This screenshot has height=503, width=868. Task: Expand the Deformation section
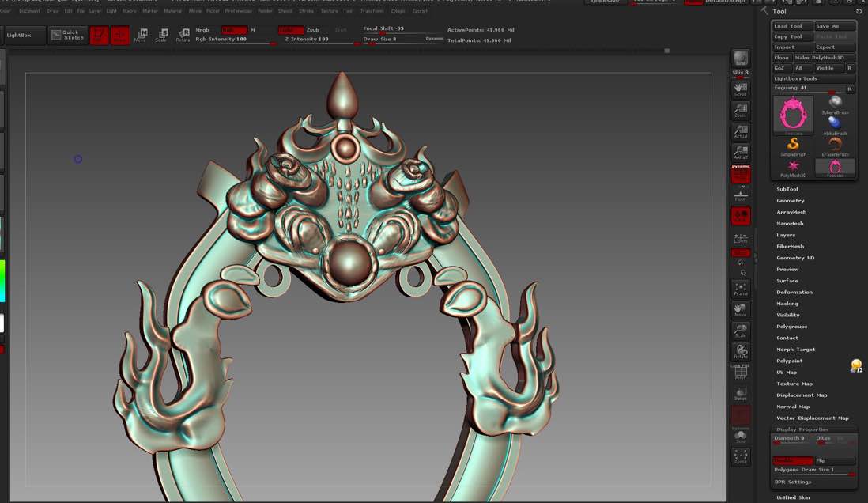(795, 292)
